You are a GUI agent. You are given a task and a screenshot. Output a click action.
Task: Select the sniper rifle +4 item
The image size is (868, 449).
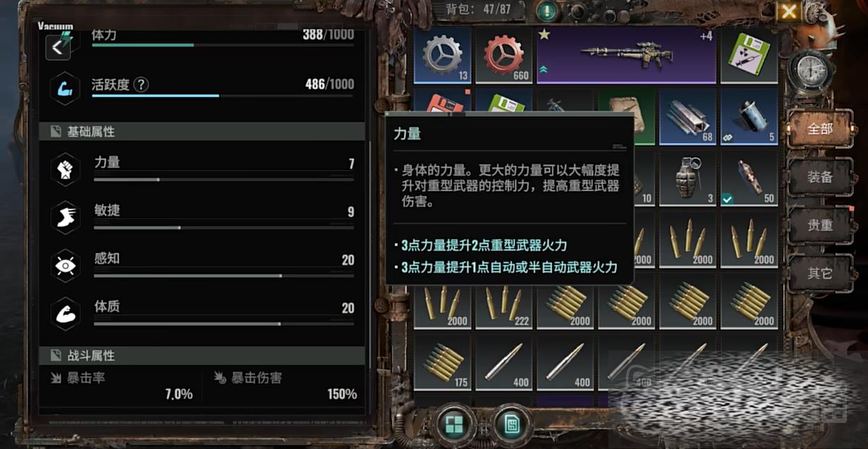(x=627, y=55)
